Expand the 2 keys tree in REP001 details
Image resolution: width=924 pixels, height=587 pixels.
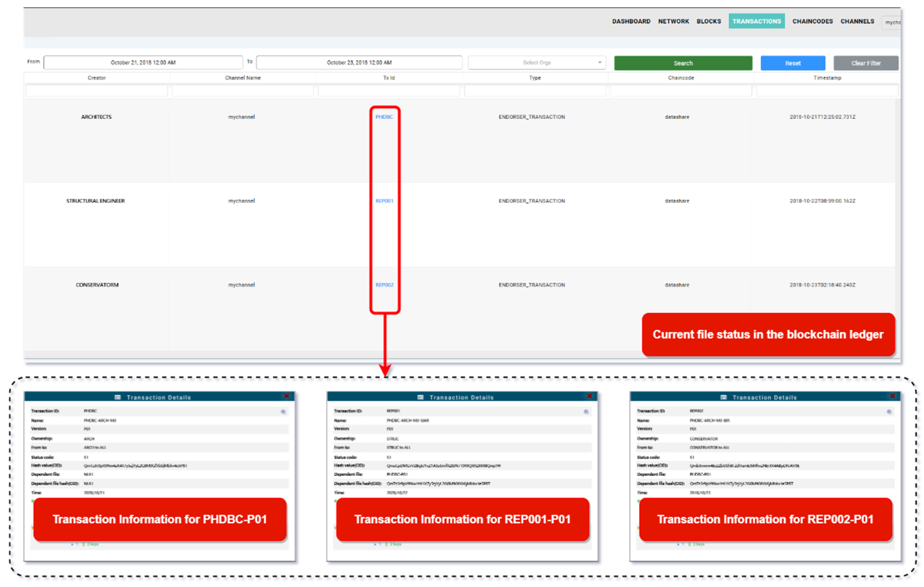point(375,544)
